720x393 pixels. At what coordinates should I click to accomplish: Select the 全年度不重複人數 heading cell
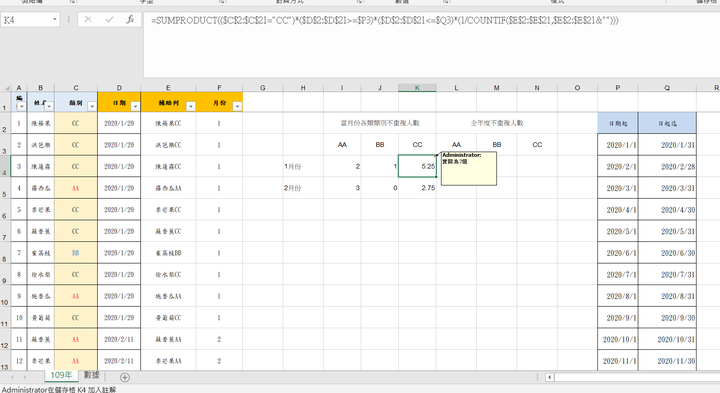point(497,123)
